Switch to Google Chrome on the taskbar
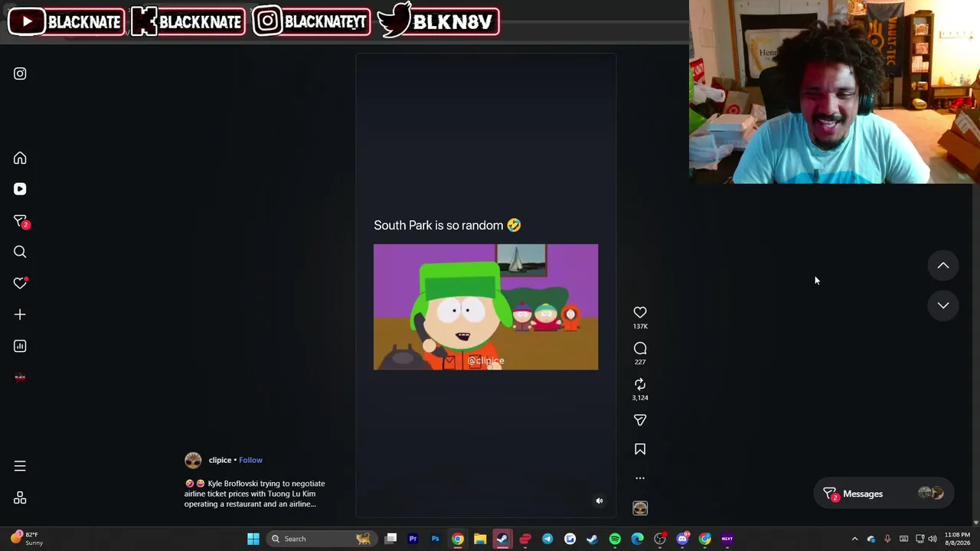 click(x=457, y=539)
